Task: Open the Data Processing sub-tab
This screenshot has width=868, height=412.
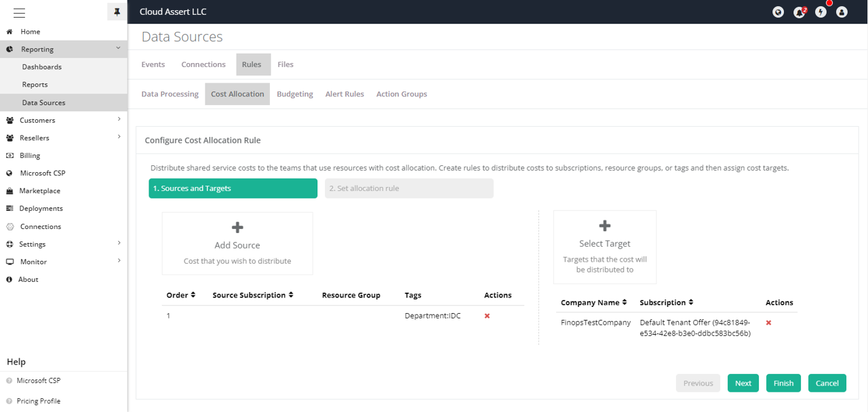Action: [170, 94]
